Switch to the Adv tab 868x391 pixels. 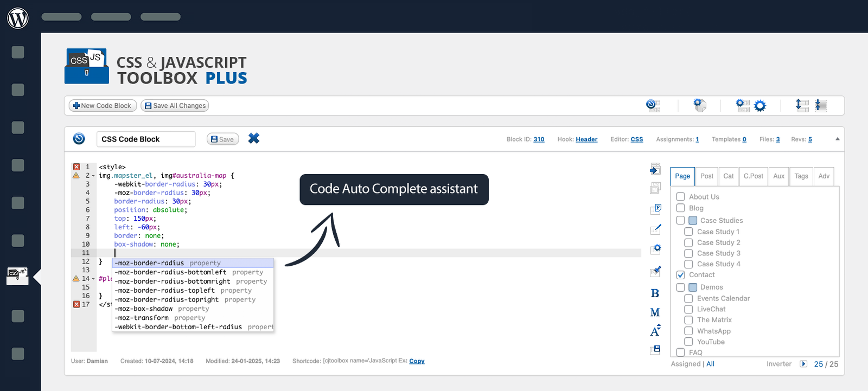[824, 176]
